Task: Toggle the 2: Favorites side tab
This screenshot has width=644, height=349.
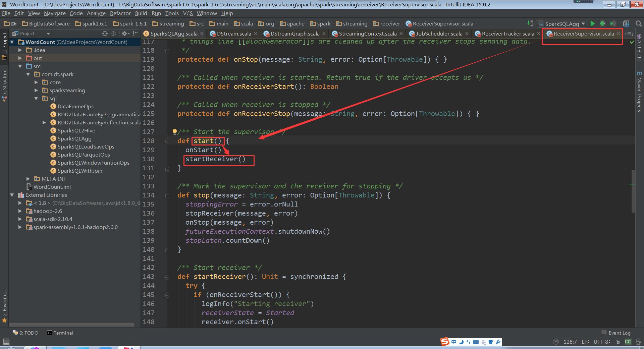Action: (4, 307)
